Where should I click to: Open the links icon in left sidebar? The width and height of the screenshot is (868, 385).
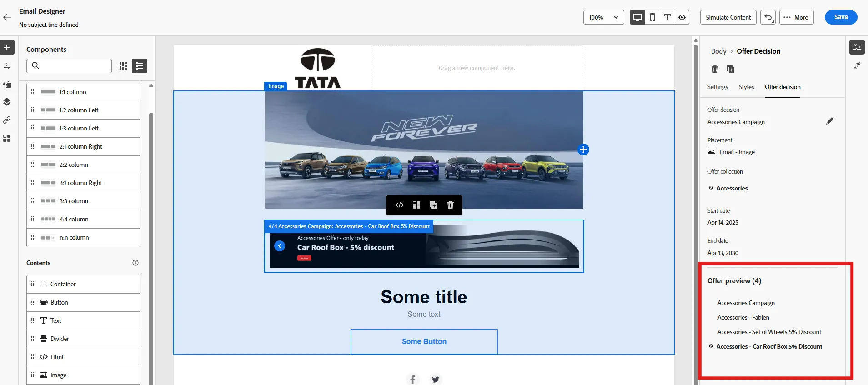tap(7, 120)
